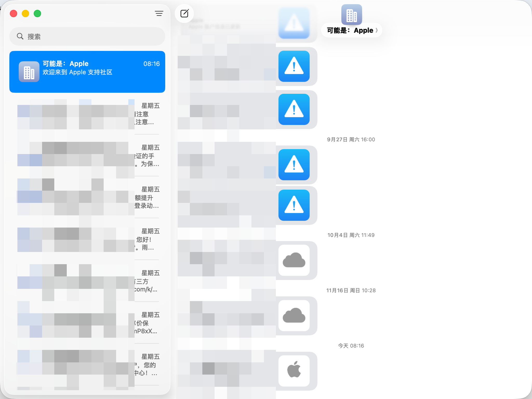Open the conversation previewing com/k/…
The height and width of the screenshot is (399, 532).
87,281
